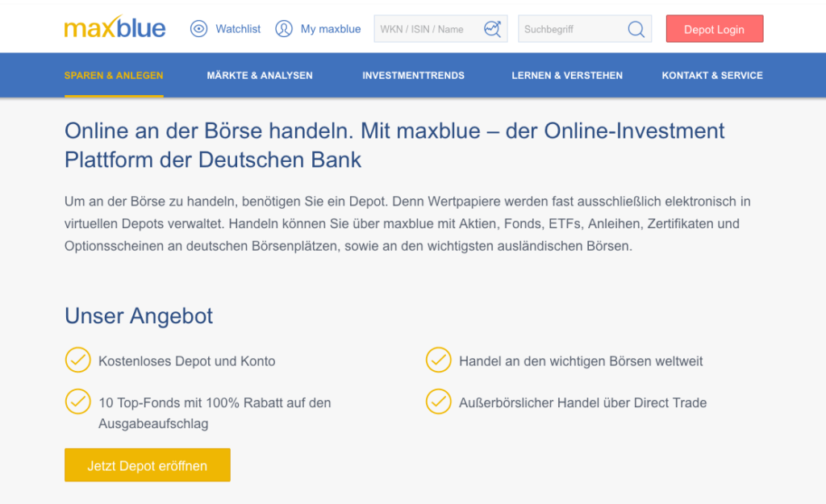Focus the WKN / ISIN / Name field
The height and width of the screenshot is (504, 826).
440,29
